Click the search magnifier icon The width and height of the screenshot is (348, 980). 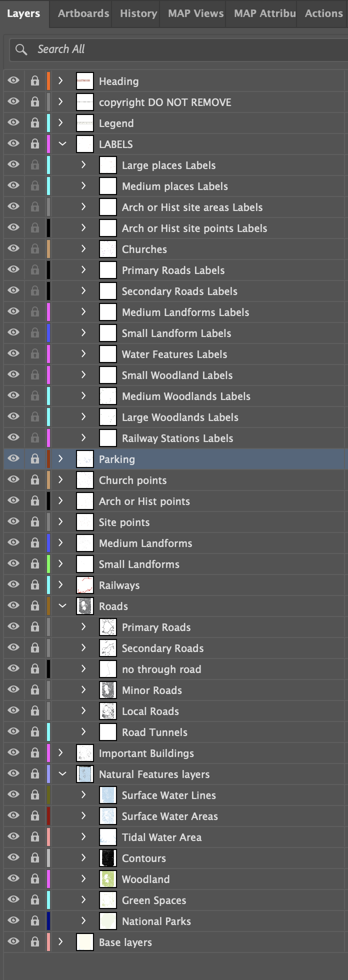21,49
